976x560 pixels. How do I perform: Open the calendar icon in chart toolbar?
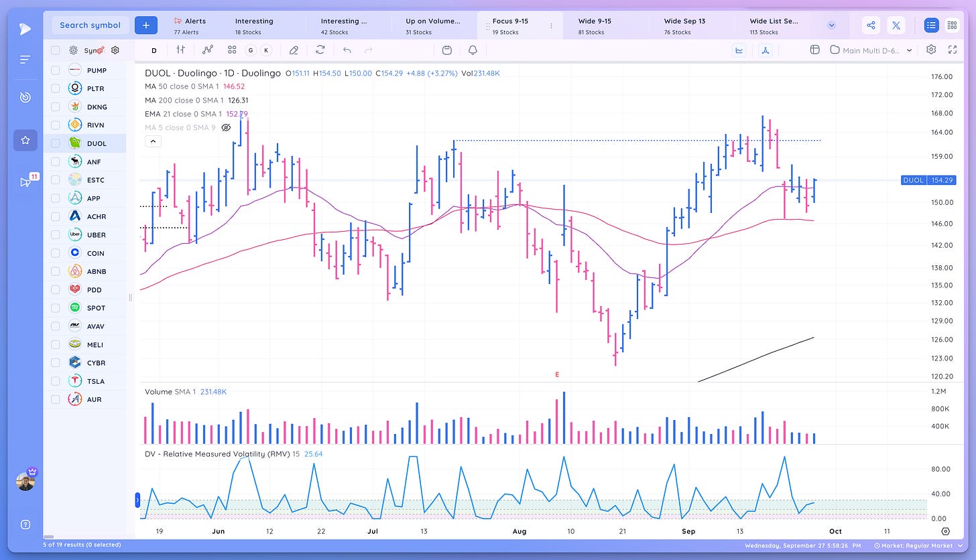(447, 50)
